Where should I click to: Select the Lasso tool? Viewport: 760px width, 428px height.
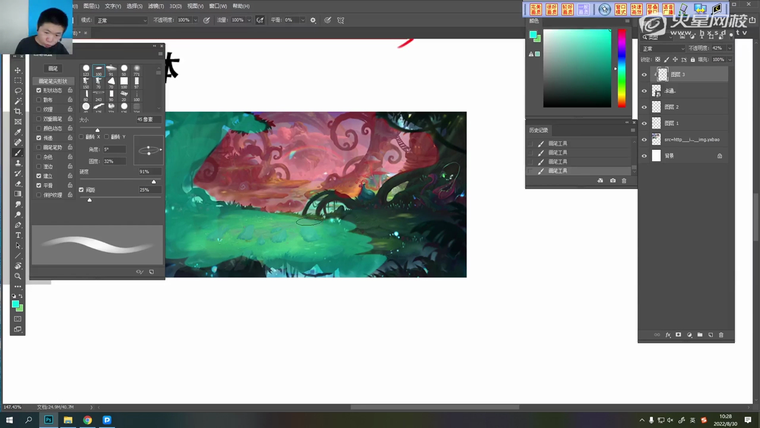[18, 90]
